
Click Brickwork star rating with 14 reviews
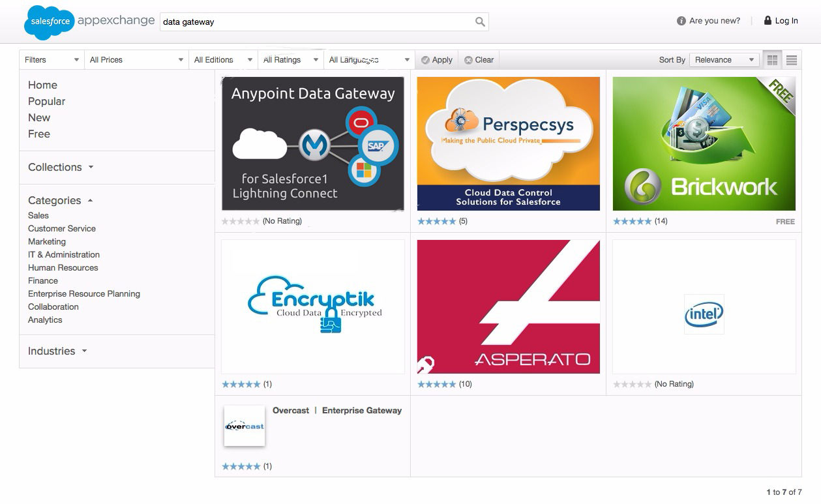632,221
